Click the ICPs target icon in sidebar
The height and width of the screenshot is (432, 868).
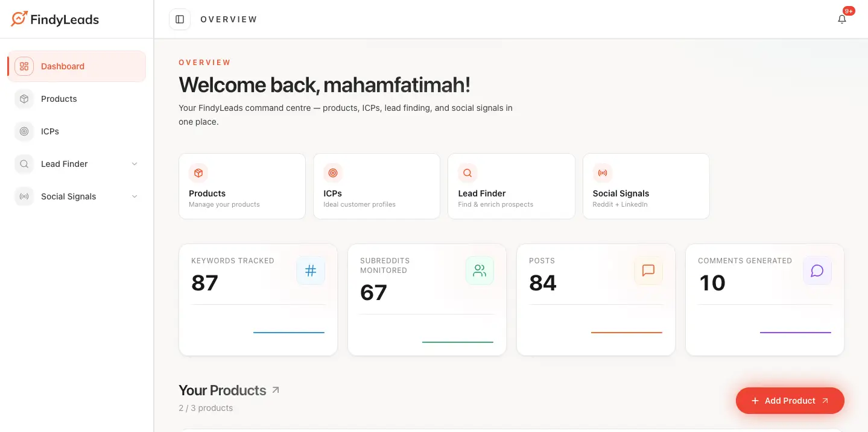tap(24, 131)
